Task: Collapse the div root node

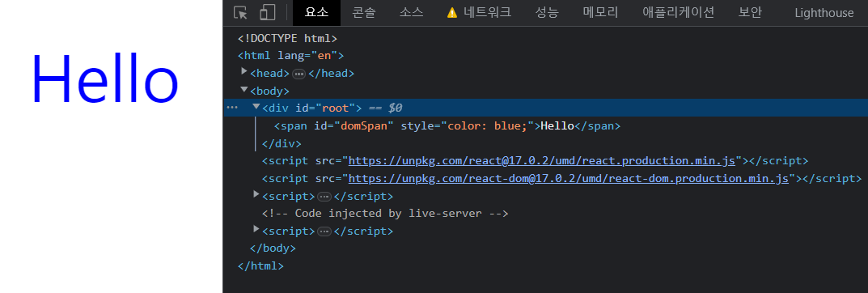Action: coord(256,106)
